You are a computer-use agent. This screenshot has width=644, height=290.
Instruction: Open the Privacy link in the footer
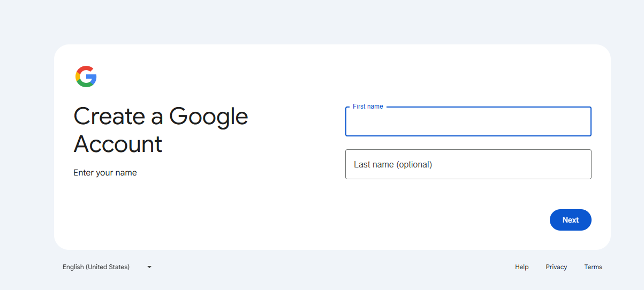556,267
